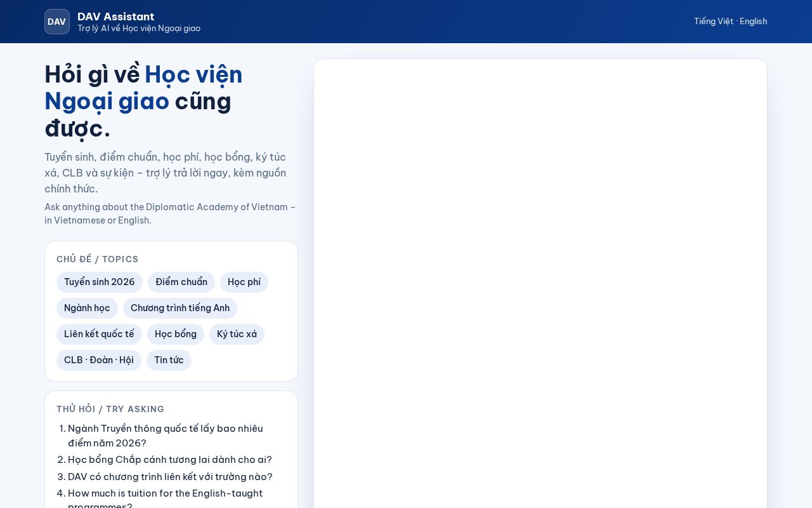Screen dimensions: 812x508
Task: Pick the Ngành học topic chip
Action: point(87,308)
